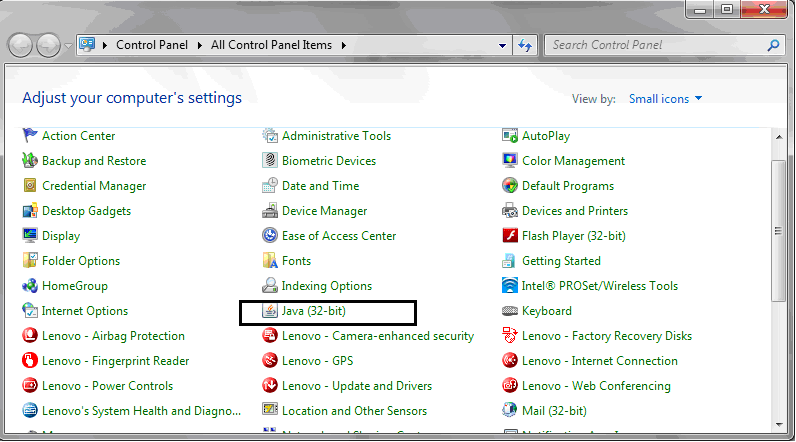This screenshot has height=442, width=796.
Task: Open Lenovo - Camera-enhanced security link
Action: 378,335
